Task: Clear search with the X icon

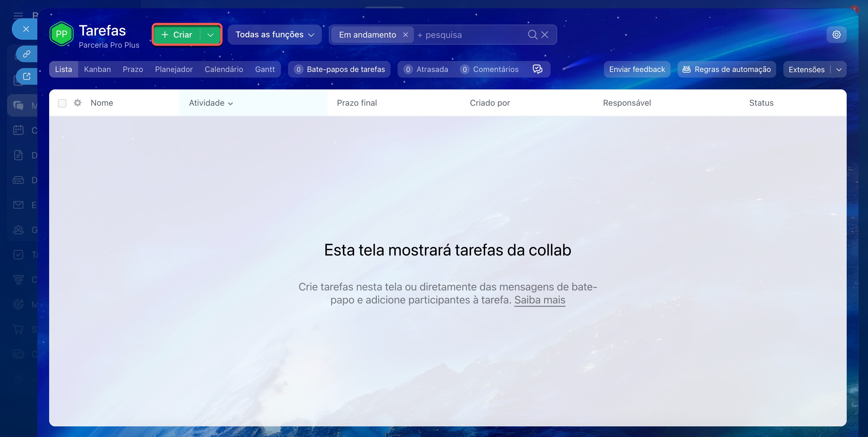Action: [x=545, y=35]
